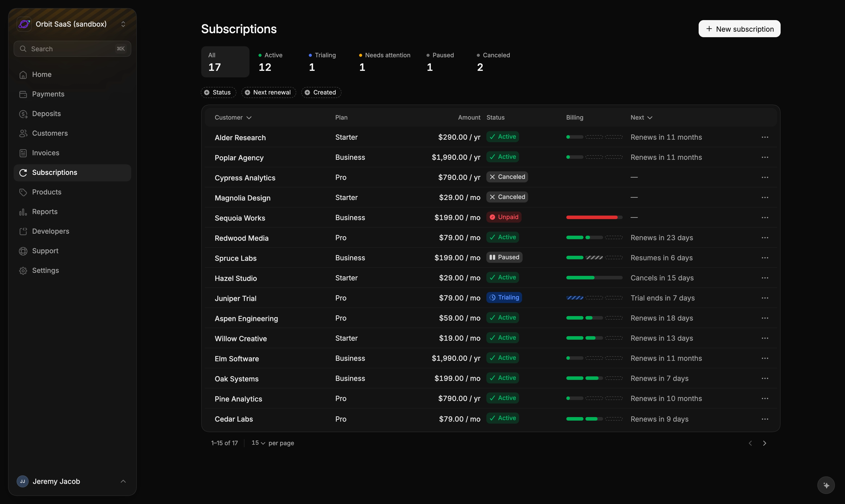Screen dimensions: 845x504
Task: Go to Deposits via its coin icon
Action: click(x=23, y=114)
